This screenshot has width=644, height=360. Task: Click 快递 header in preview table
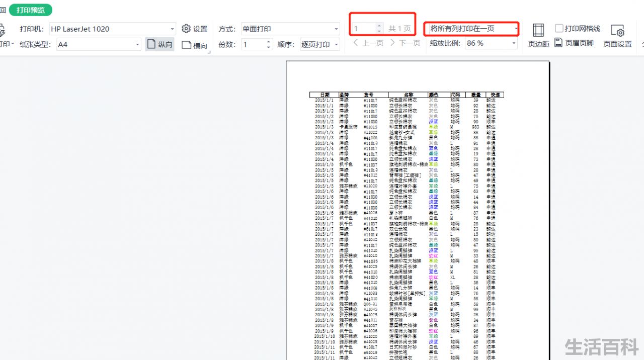tap(495, 95)
